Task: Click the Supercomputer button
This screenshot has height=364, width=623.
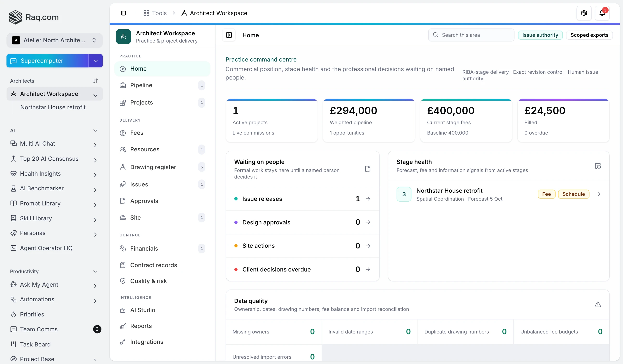Action: click(x=47, y=61)
